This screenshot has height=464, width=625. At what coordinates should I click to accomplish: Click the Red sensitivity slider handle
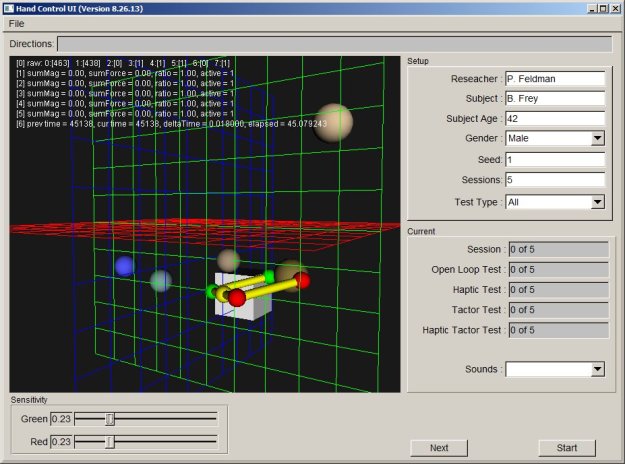110,441
